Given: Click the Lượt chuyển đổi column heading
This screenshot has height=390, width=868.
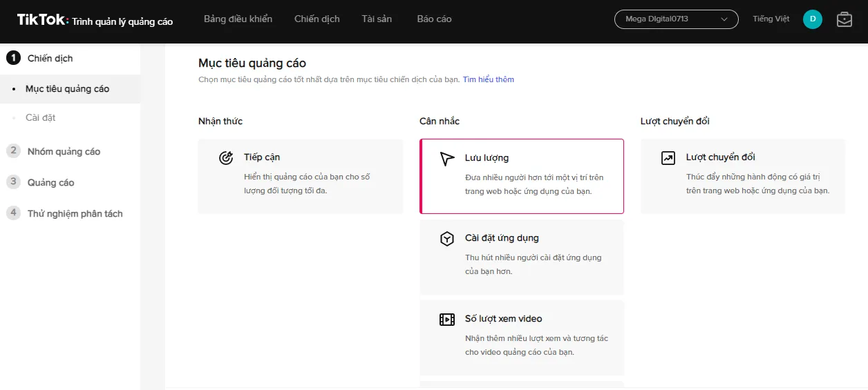Looking at the screenshot, I should click(675, 121).
